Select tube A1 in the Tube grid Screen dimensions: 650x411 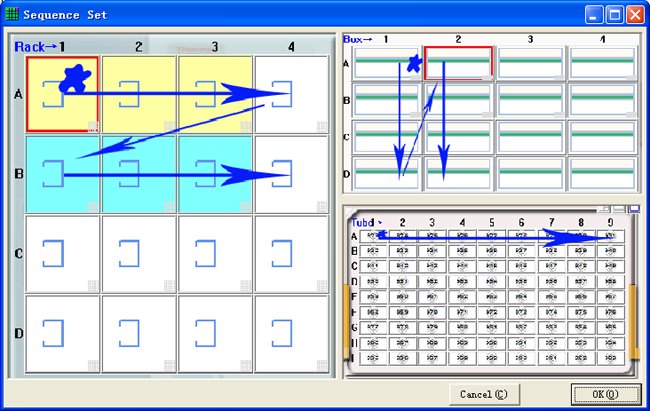[x=373, y=236]
